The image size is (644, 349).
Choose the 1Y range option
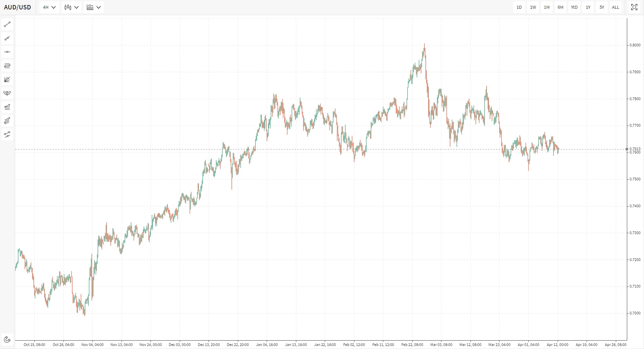(588, 7)
